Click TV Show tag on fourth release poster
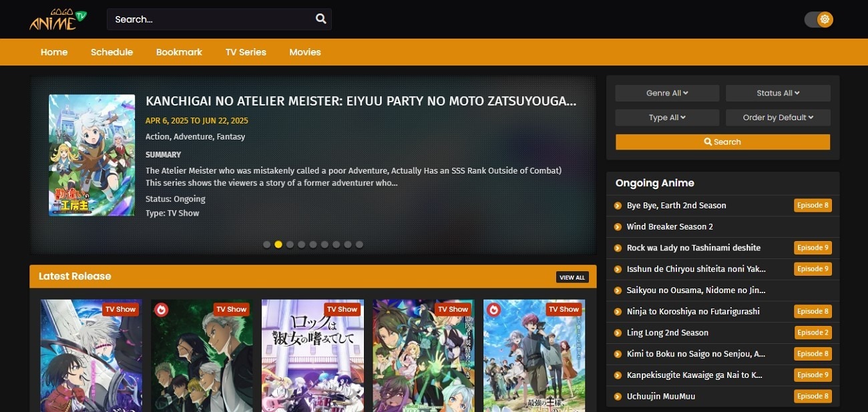This screenshot has height=412, width=868. point(453,309)
